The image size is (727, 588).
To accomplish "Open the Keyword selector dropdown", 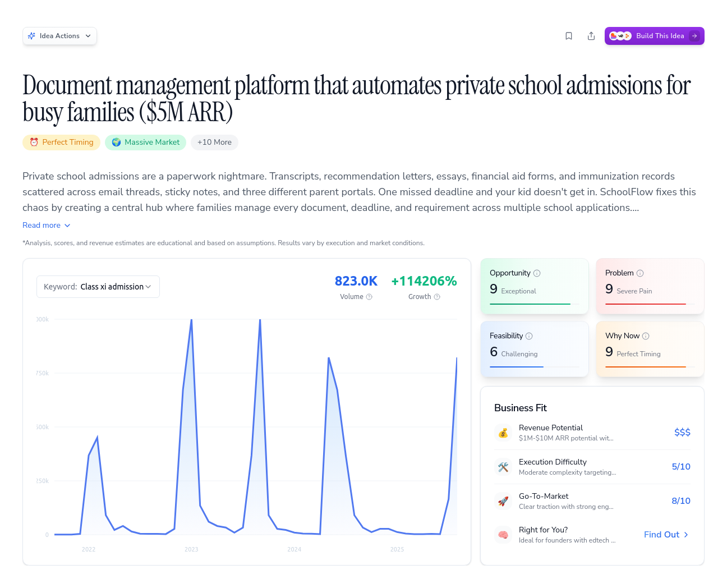I will tap(98, 287).
